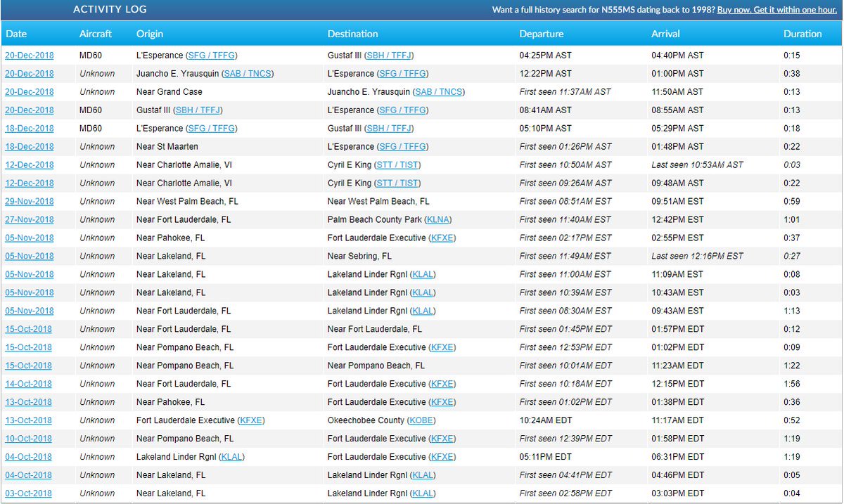
Task: Open 20-Dec-2018 flight departing 08:41AM AST
Action: pos(30,110)
